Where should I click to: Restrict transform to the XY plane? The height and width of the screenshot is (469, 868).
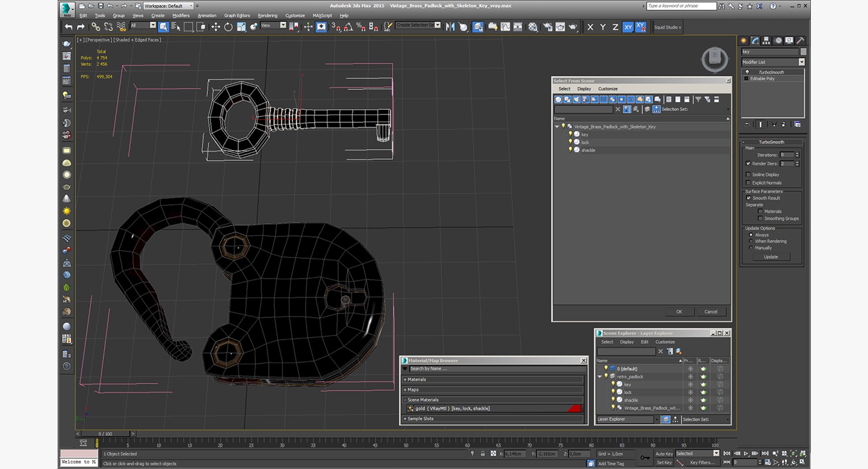click(x=628, y=27)
